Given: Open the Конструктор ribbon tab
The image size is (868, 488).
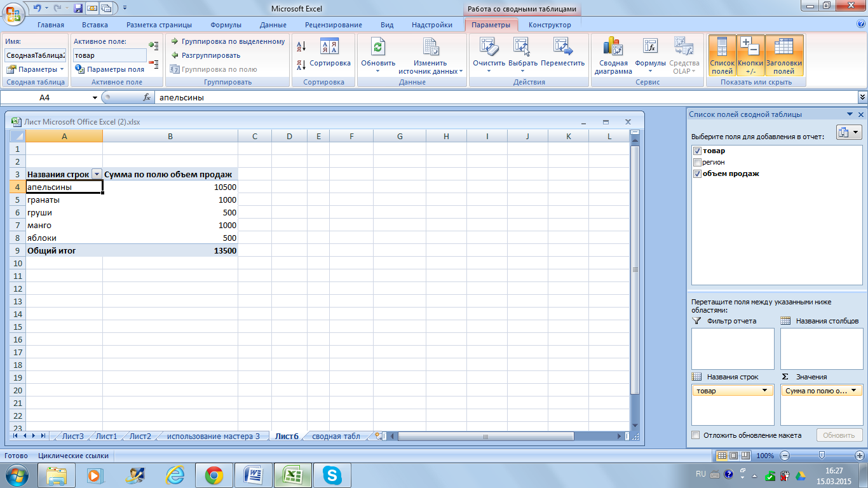Looking at the screenshot, I should point(550,25).
